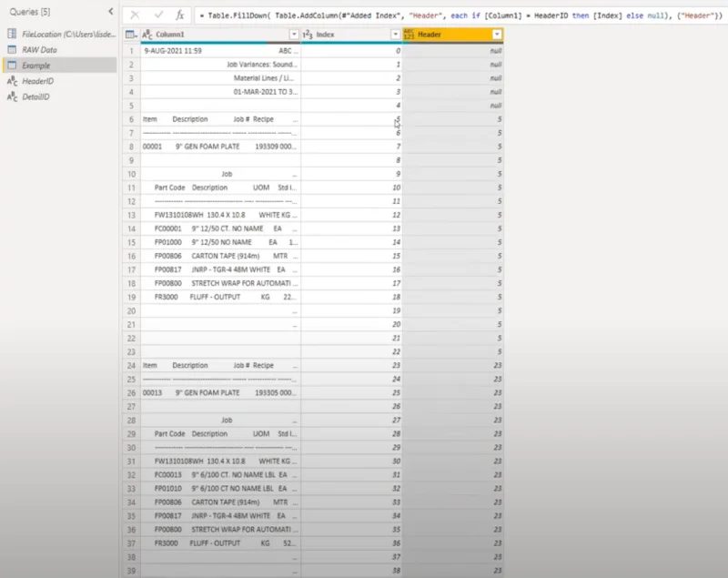Click the HeaderID text type icon

click(x=13, y=81)
